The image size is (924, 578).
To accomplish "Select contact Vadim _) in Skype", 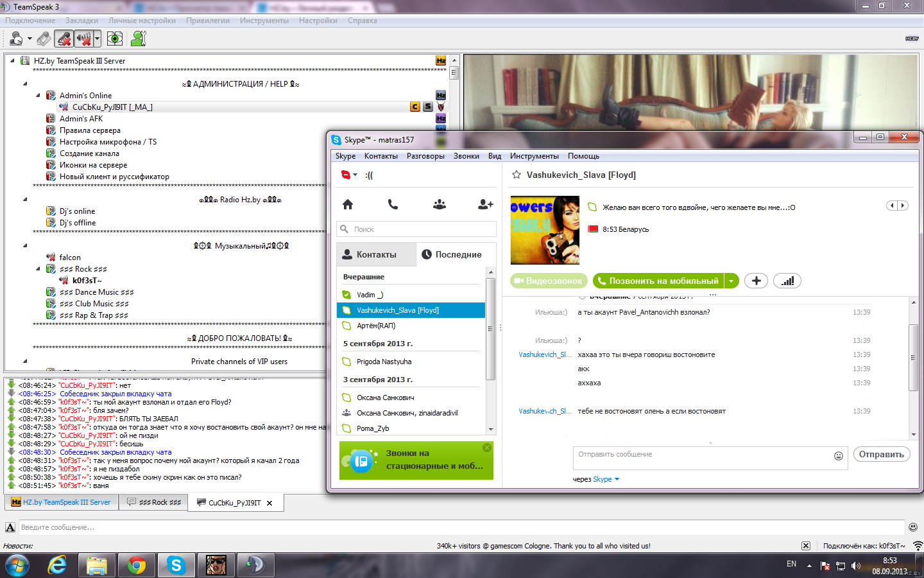I will [x=411, y=295].
